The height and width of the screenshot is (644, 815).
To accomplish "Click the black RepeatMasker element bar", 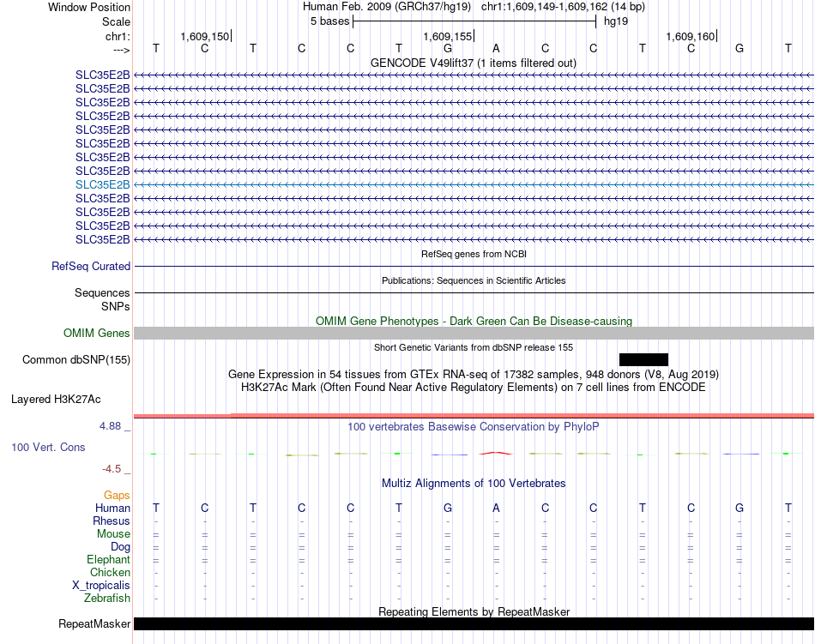I will click(x=474, y=623).
